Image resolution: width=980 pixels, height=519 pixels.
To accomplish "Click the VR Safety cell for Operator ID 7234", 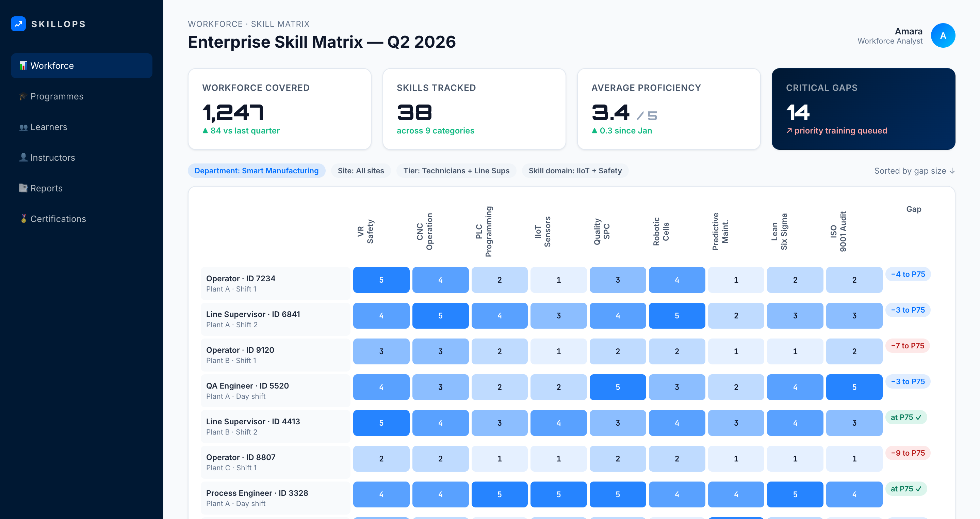I will click(381, 280).
